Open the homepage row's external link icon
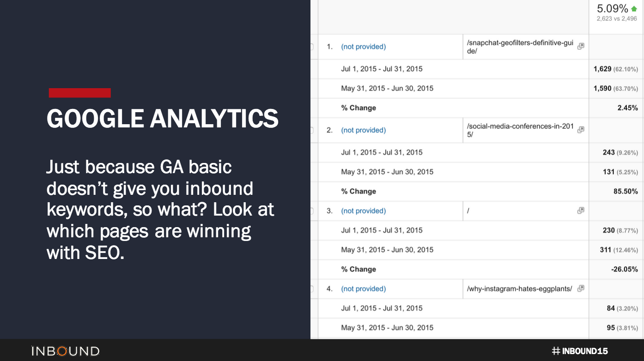The width and height of the screenshot is (644, 361). click(x=580, y=211)
